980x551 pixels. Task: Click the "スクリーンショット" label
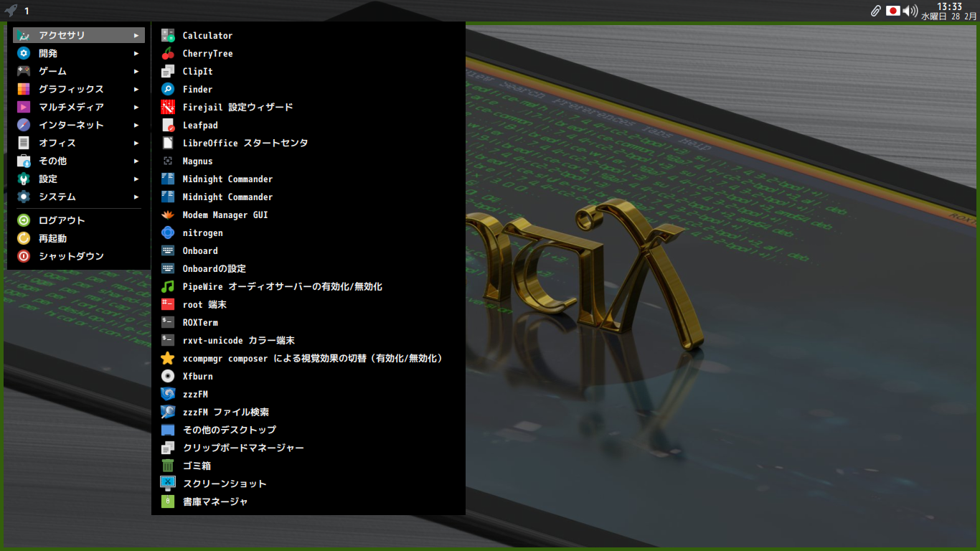225,484
